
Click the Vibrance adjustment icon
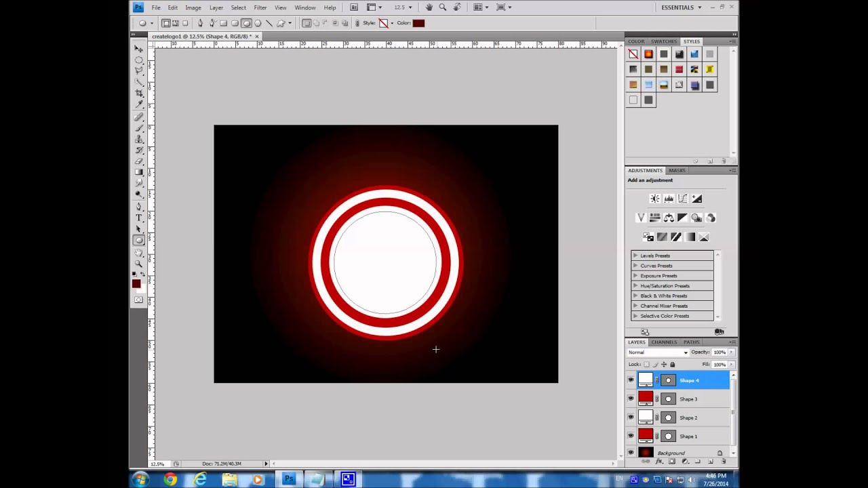pyautogui.click(x=640, y=218)
